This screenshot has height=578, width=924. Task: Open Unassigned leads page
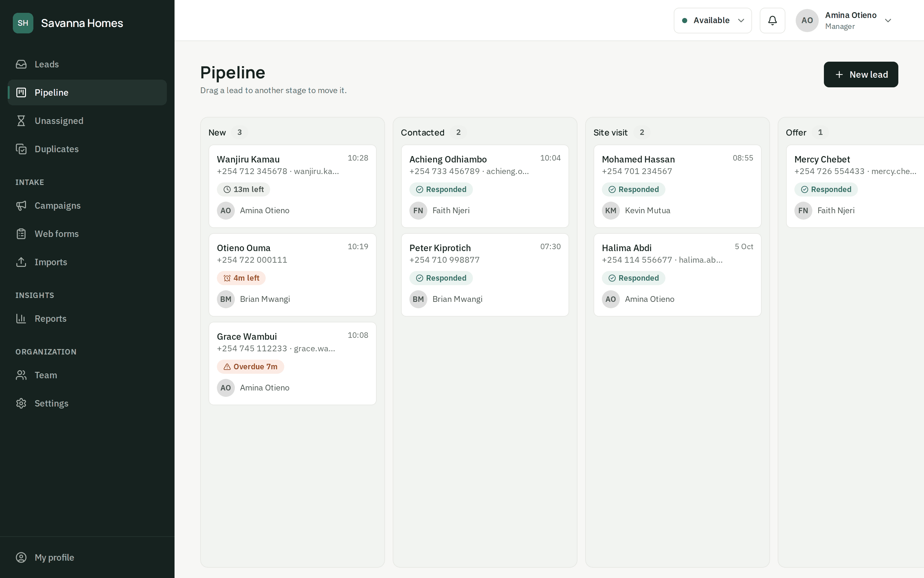pyautogui.click(x=87, y=121)
